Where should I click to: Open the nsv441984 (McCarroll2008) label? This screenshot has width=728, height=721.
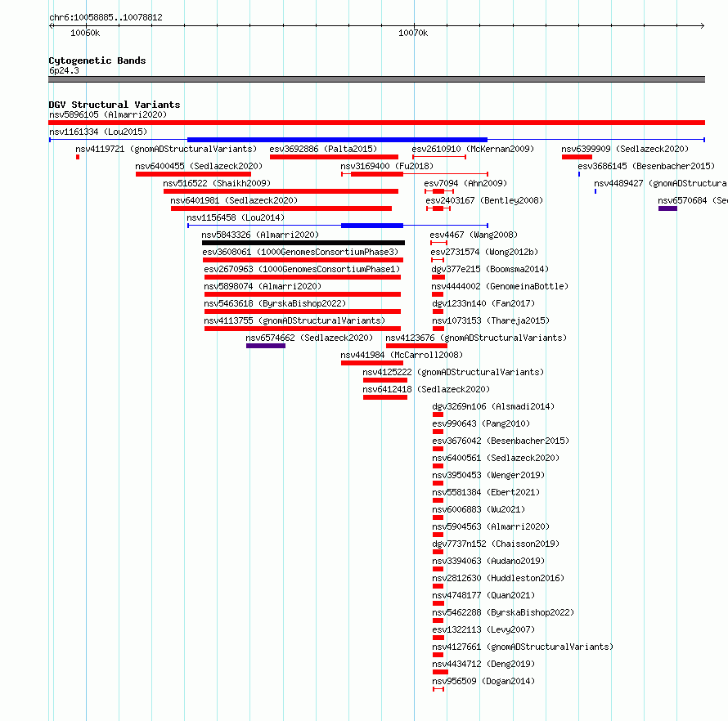[402, 355]
